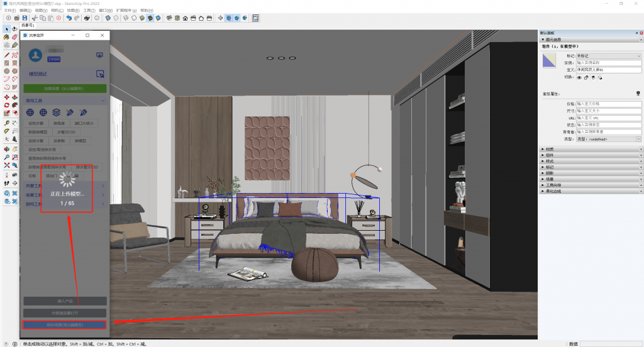The width and height of the screenshot is (644, 347).
Task: Click the component preview color swatch
Action: [x=549, y=61]
